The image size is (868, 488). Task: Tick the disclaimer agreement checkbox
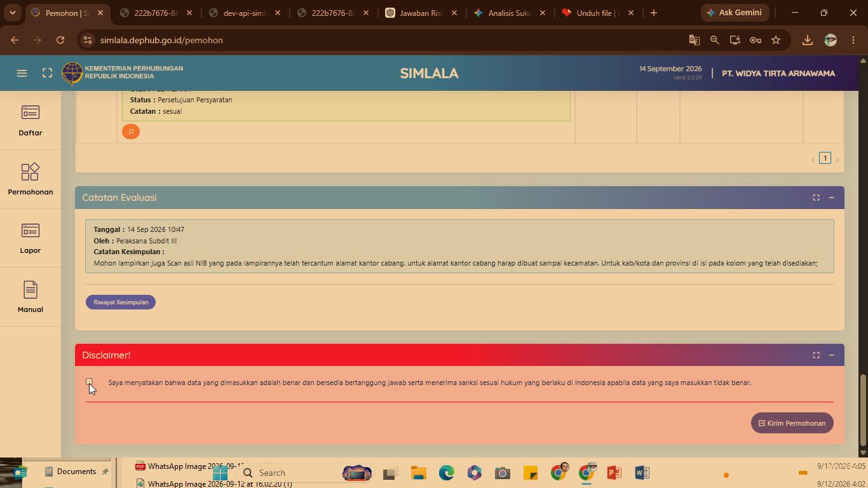coord(89,382)
